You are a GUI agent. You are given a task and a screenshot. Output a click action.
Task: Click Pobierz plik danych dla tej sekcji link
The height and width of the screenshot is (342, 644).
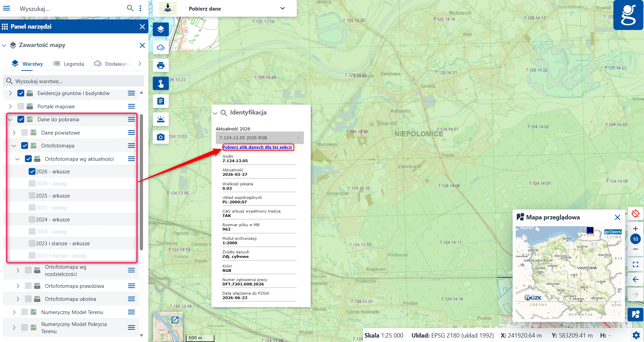point(257,147)
